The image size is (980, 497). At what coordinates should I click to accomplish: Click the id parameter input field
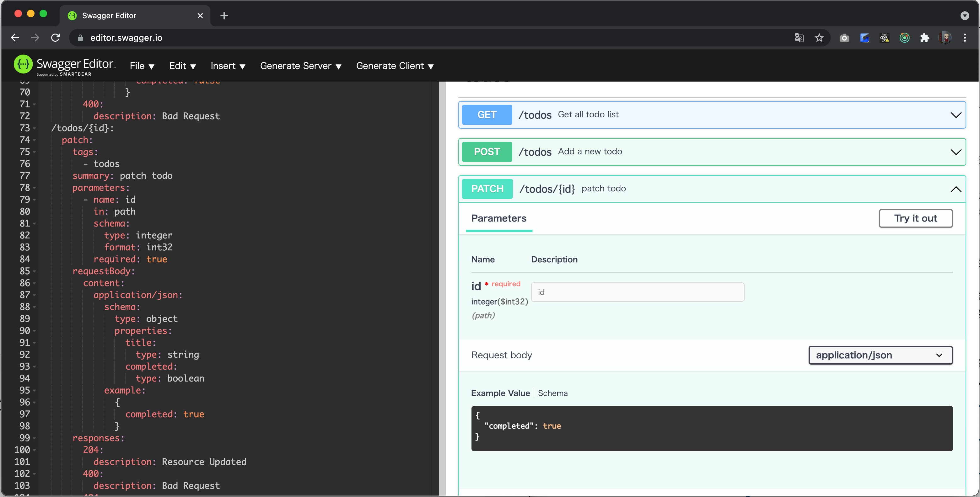[x=637, y=292]
